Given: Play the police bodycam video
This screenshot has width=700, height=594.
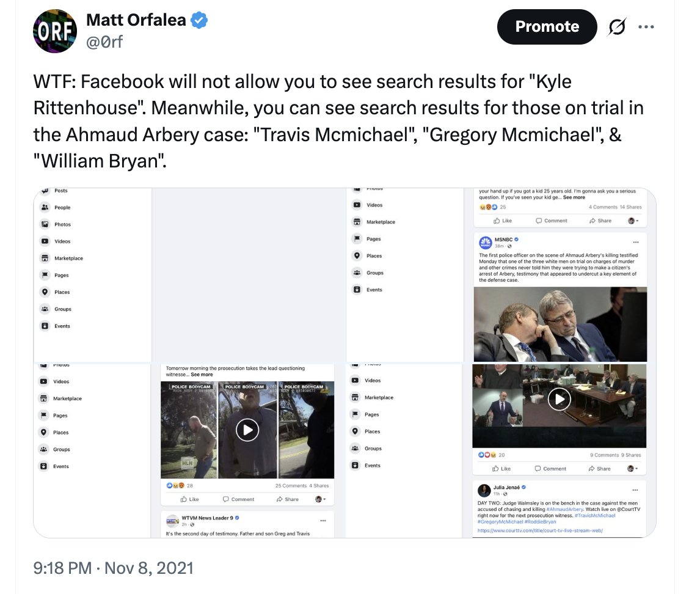Looking at the screenshot, I should tap(247, 430).
